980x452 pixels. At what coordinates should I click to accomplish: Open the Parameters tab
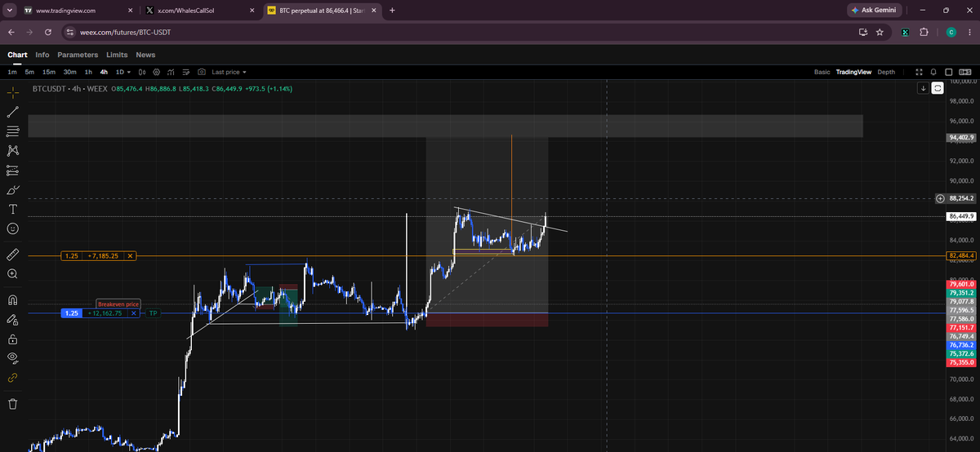point(78,55)
